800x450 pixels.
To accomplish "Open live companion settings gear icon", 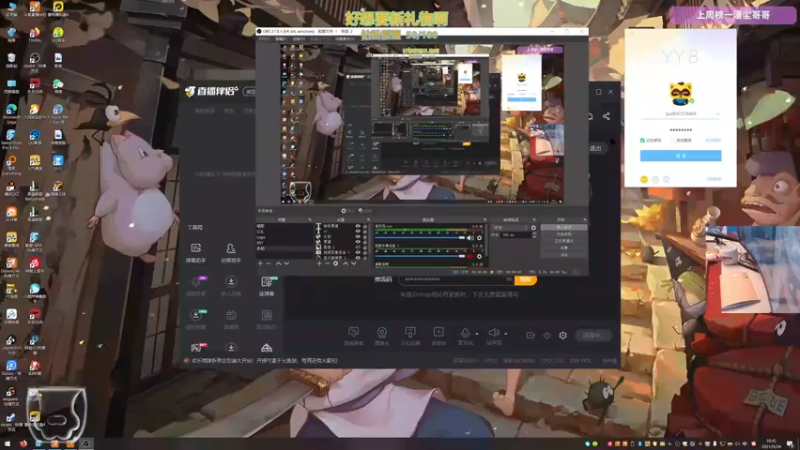I will point(563,335).
